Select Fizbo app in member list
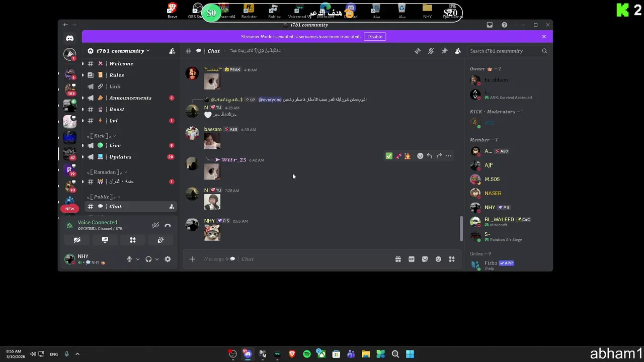Image resolution: width=644 pixels, height=362 pixels. (508, 265)
